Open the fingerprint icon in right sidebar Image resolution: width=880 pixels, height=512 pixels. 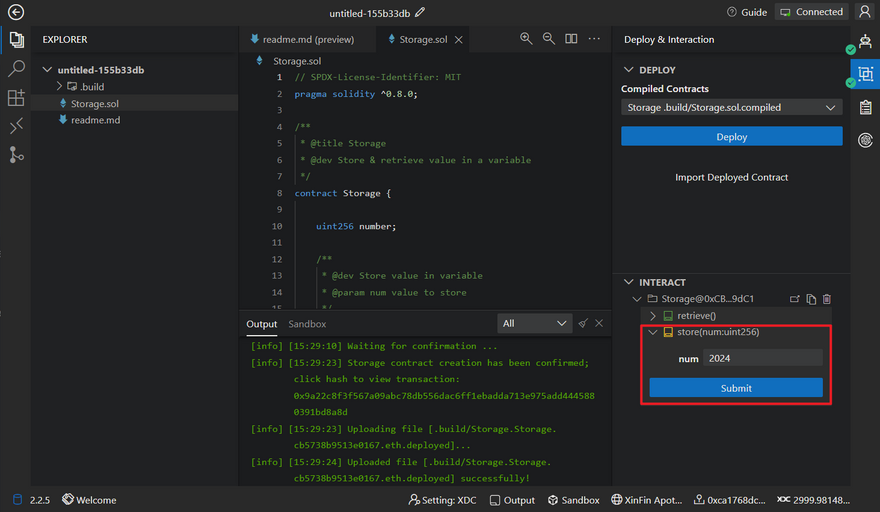pyautogui.click(x=865, y=140)
